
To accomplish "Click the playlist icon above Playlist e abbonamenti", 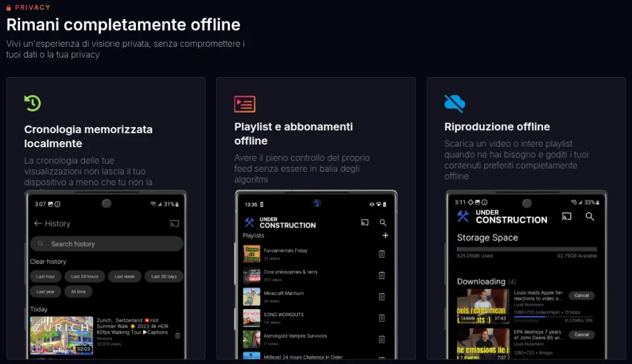I will click(x=245, y=104).
